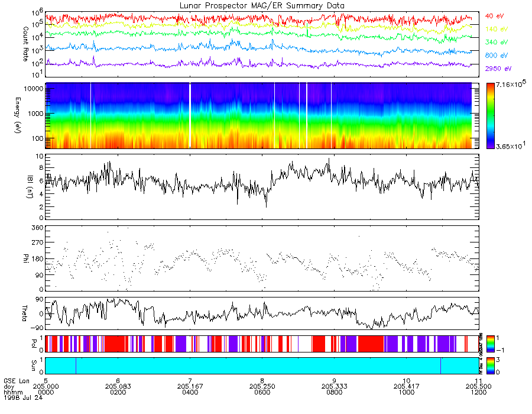Click the Pol panel color bar

(490, 344)
